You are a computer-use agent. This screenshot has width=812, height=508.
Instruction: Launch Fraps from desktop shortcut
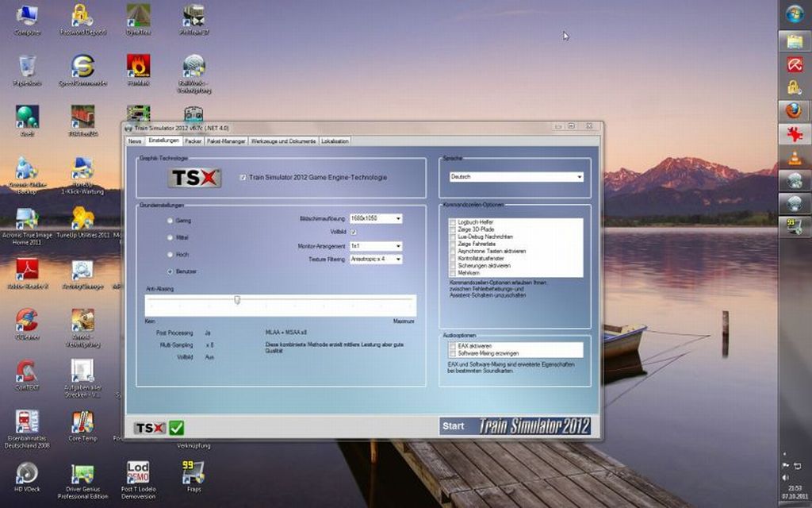point(193,476)
